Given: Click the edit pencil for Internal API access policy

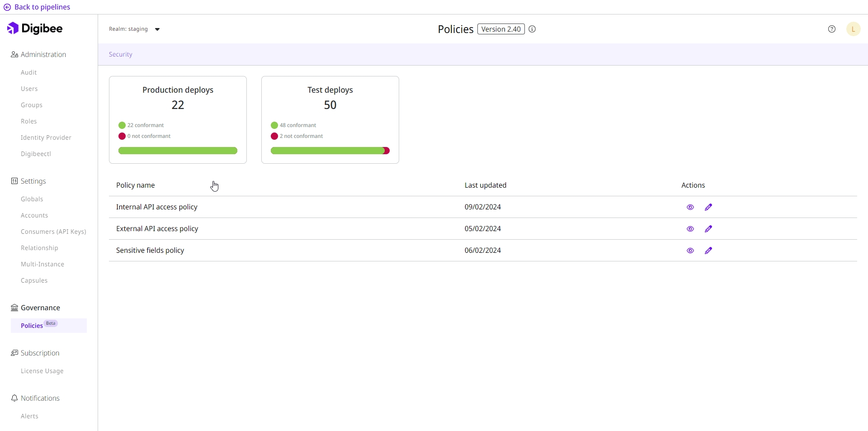Looking at the screenshot, I should click(x=708, y=207).
